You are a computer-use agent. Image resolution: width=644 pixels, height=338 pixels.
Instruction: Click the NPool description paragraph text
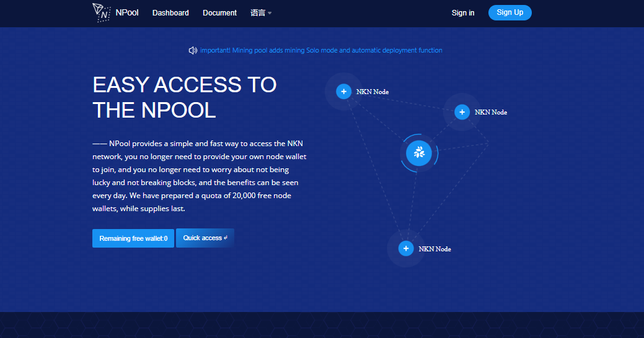coord(199,176)
